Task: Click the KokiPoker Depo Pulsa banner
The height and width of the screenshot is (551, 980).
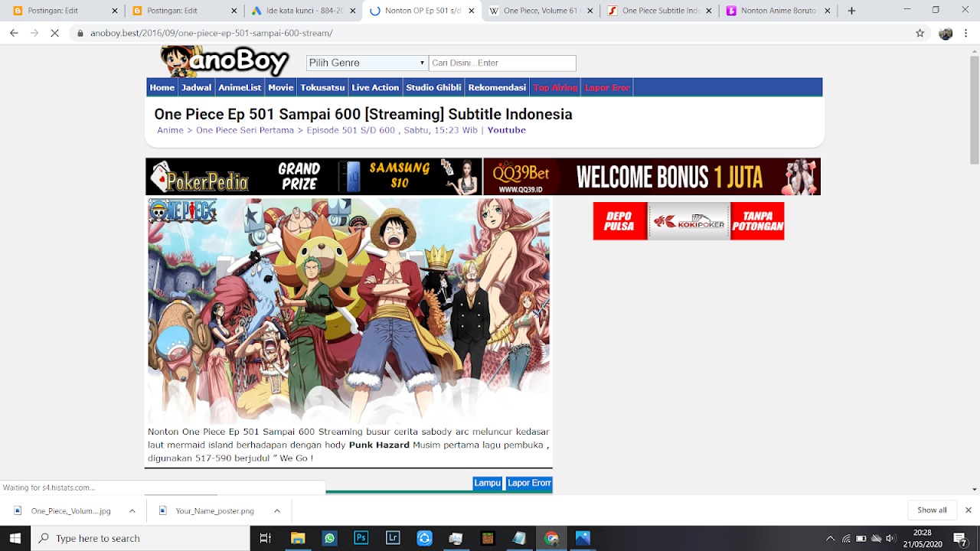Action: pos(688,221)
